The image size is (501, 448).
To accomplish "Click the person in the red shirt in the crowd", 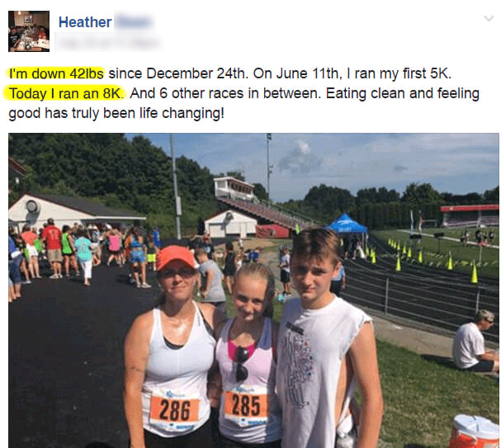I will click(52, 248).
